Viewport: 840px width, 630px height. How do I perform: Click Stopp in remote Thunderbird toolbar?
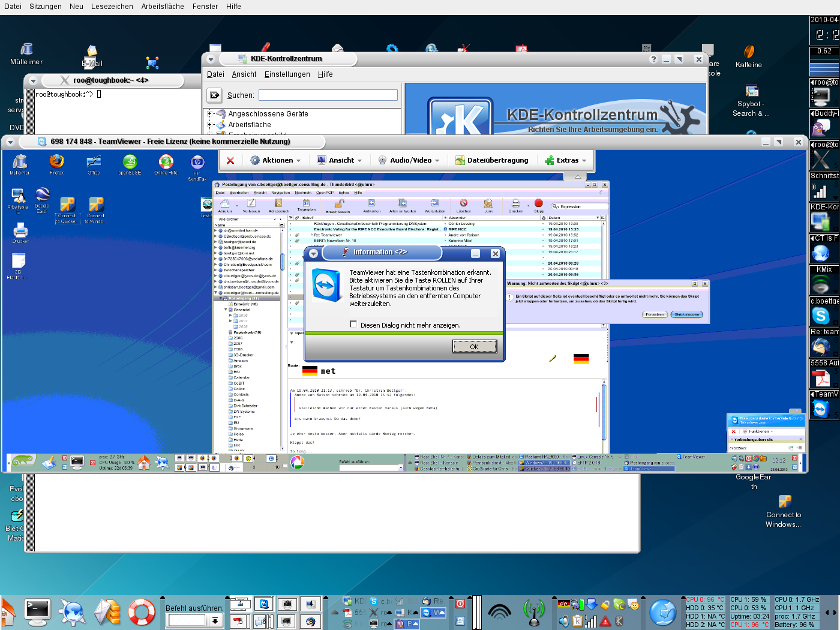click(x=539, y=206)
